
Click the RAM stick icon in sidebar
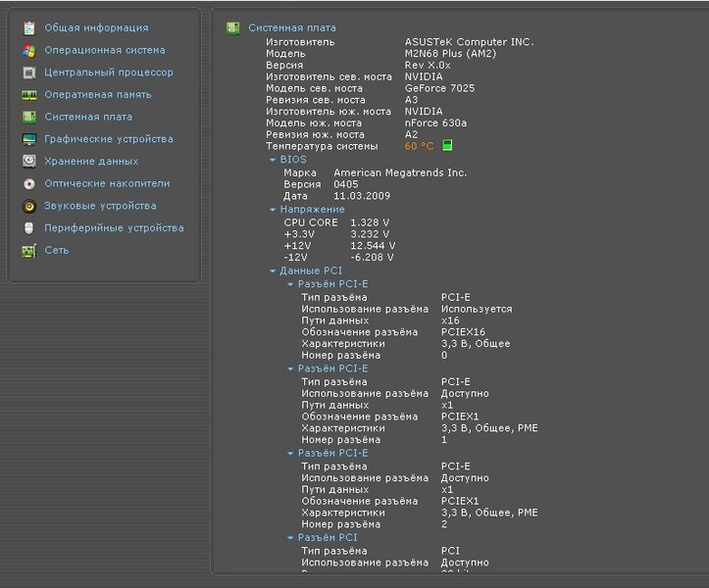coord(29,95)
